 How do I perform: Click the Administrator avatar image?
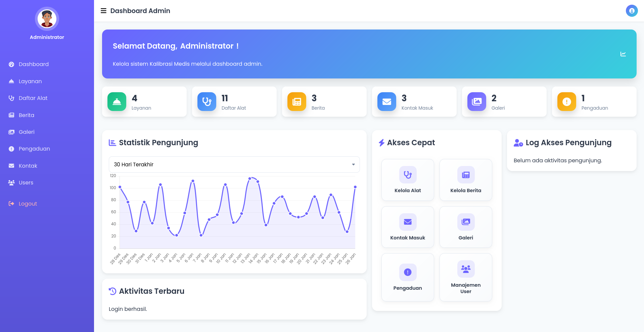(x=47, y=19)
